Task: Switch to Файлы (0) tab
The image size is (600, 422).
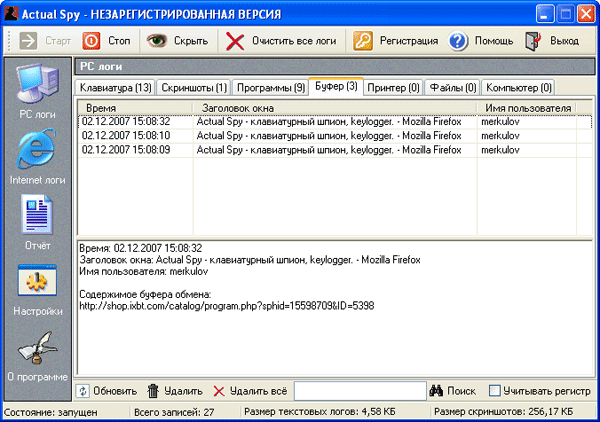Action: (x=453, y=88)
